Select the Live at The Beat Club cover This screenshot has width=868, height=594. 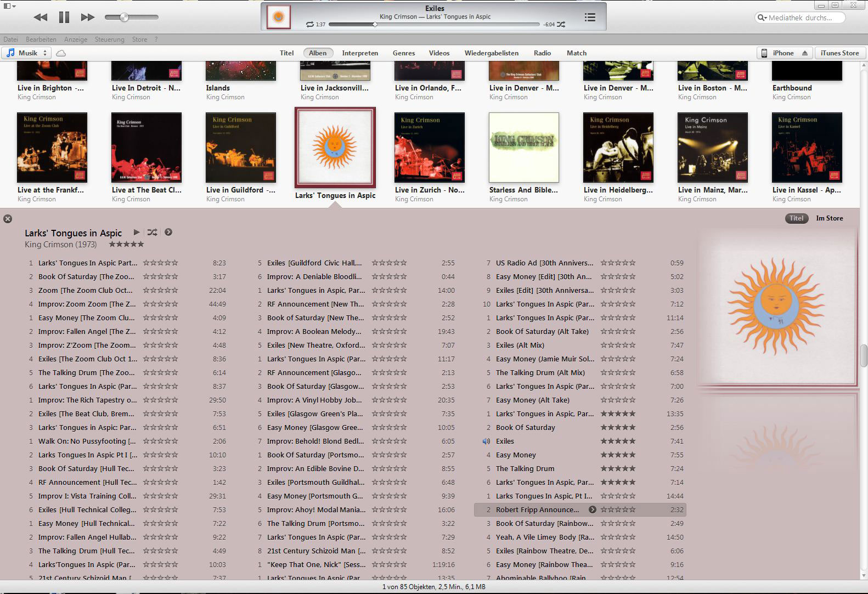click(x=146, y=148)
